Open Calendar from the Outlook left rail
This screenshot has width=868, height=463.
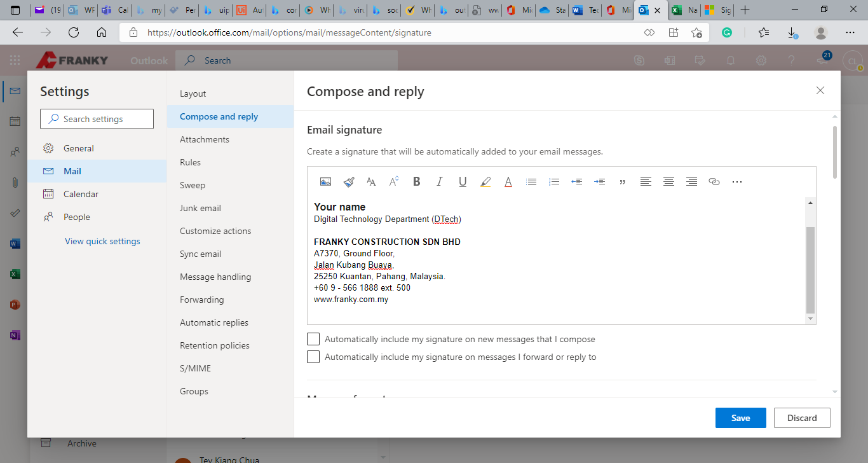pos(15,121)
